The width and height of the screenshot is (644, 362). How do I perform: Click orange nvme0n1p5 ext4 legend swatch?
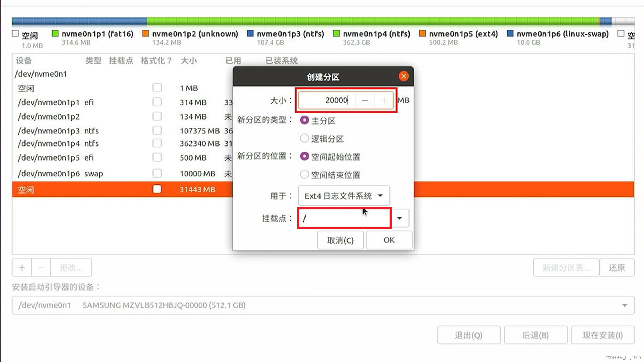click(x=422, y=34)
